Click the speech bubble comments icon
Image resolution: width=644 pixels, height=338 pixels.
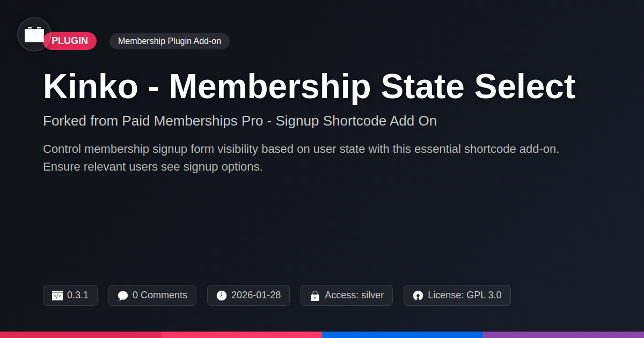coord(123,296)
